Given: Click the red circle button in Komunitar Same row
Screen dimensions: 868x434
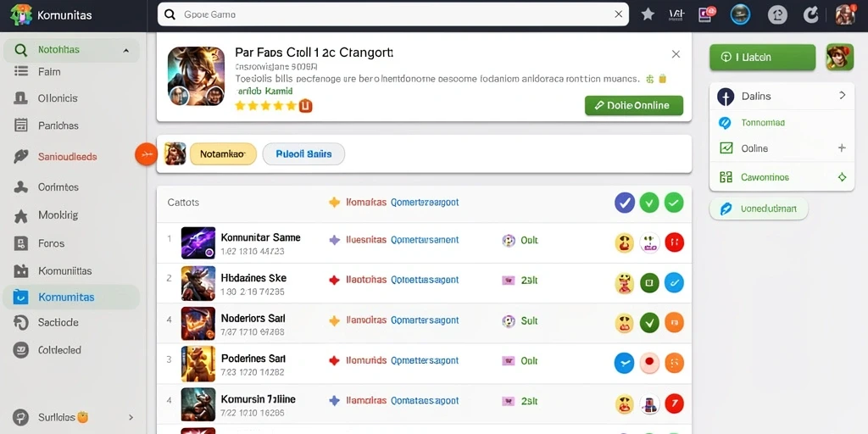Looking at the screenshot, I should (674, 242).
